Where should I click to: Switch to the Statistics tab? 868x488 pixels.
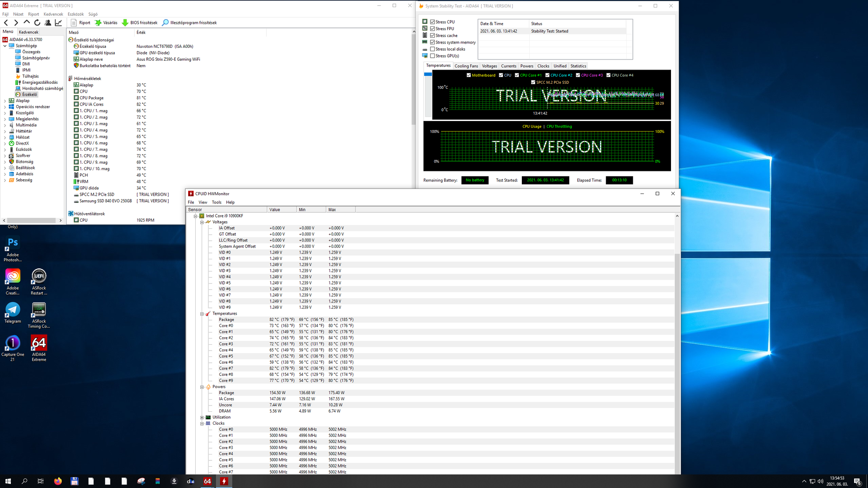(x=578, y=66)
